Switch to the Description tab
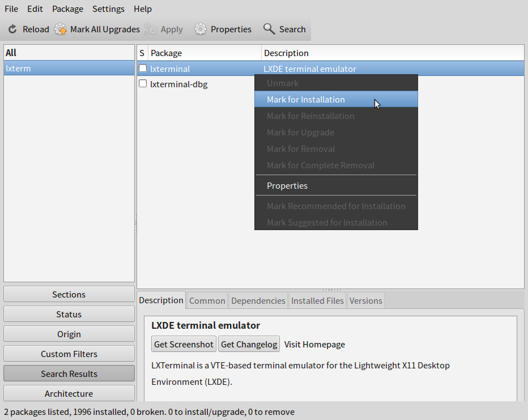The height and width of the screenshot is (420, 528). [x=161, y=300]
